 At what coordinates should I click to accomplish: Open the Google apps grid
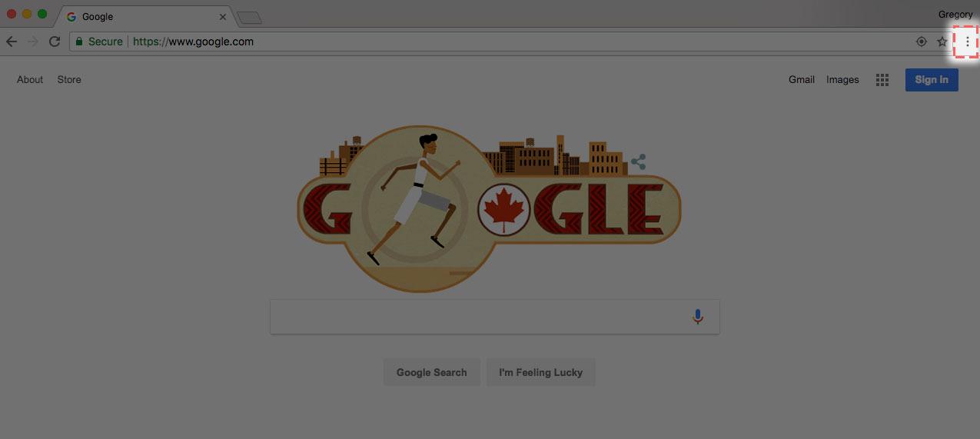point(882,80)
